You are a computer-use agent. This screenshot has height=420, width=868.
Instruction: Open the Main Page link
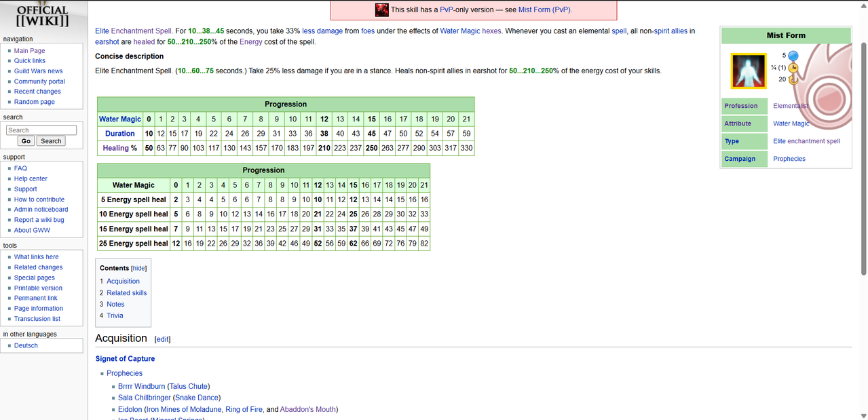[x=29, y=51]
